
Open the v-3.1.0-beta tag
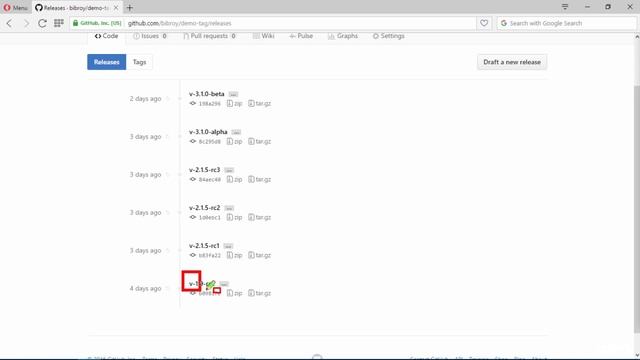207,94
